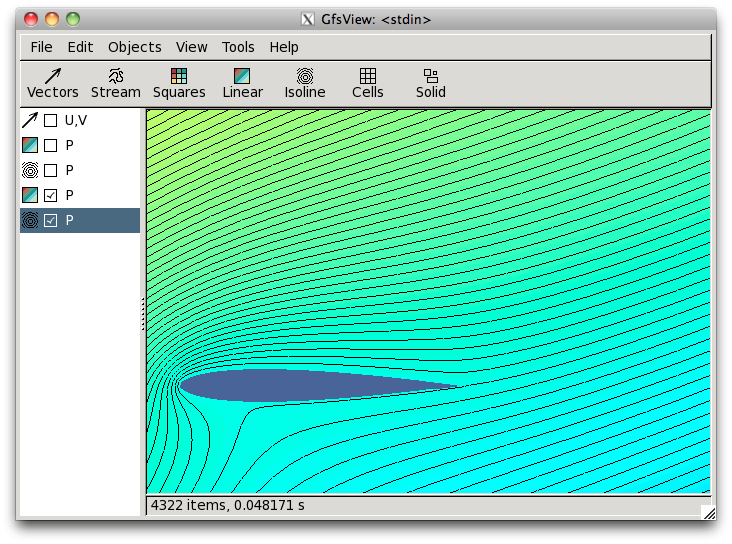This screenshot has width=732, height=544.
Task: Click arrow icon in U,V row
Action: 30,120
